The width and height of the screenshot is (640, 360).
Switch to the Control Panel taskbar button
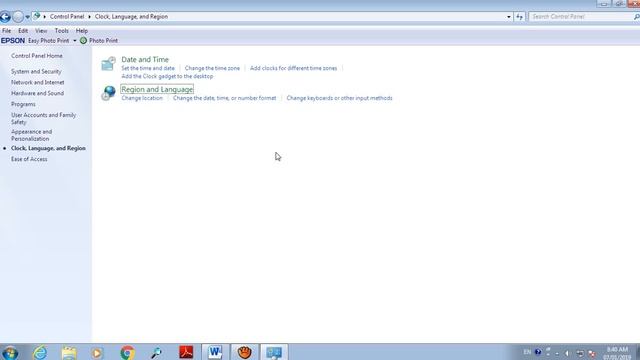pos(274,352)
